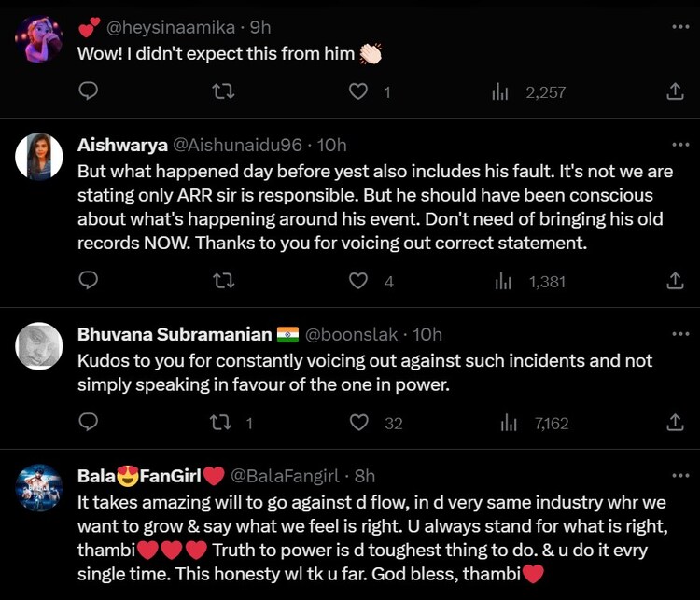Like heysinaamika's tweet with 1 like
This screenshot has height=600, width=700.
click(358, 91)
